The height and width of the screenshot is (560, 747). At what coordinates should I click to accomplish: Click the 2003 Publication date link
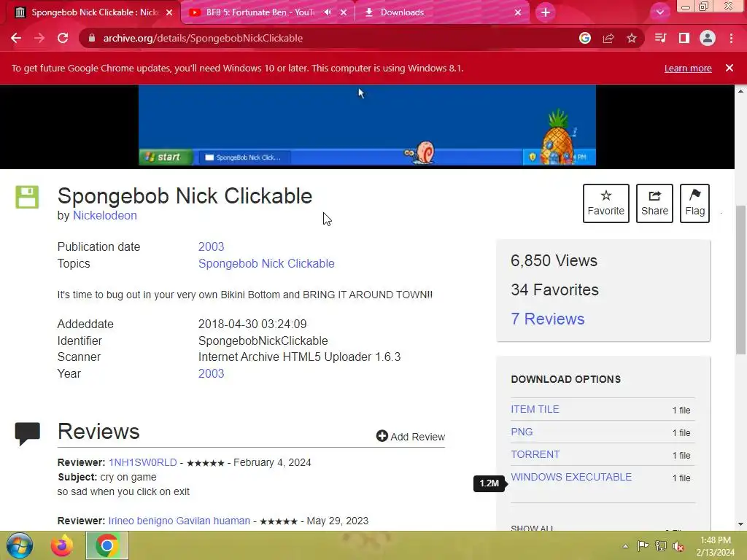click(211, 246)
